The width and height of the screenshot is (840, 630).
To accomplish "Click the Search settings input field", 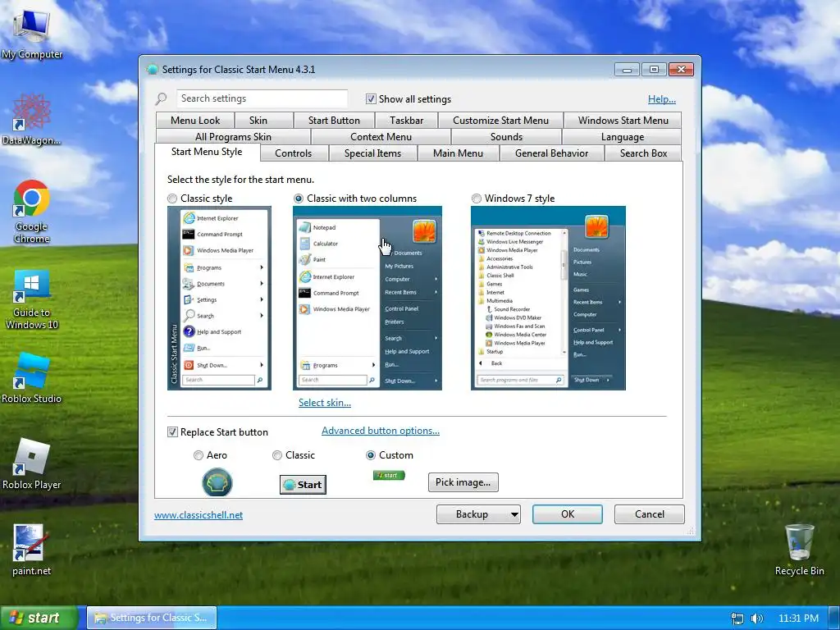I will click(262, 98).
